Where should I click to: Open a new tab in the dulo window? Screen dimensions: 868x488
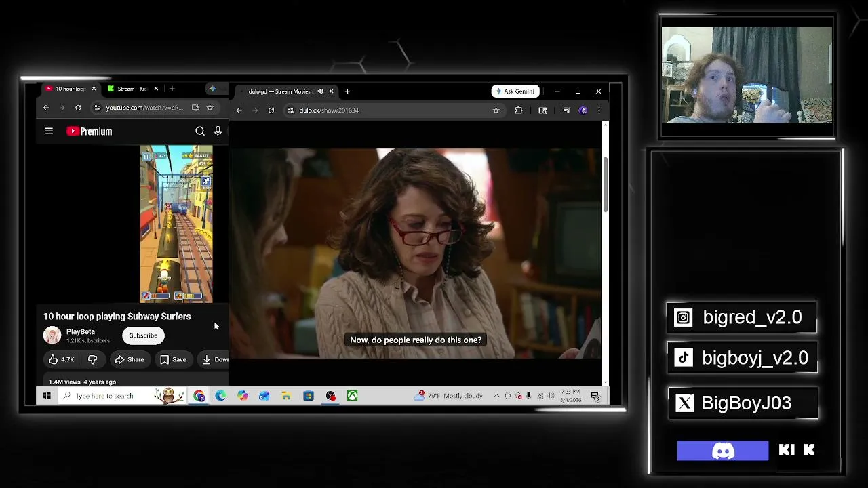[x=347, y=91]
